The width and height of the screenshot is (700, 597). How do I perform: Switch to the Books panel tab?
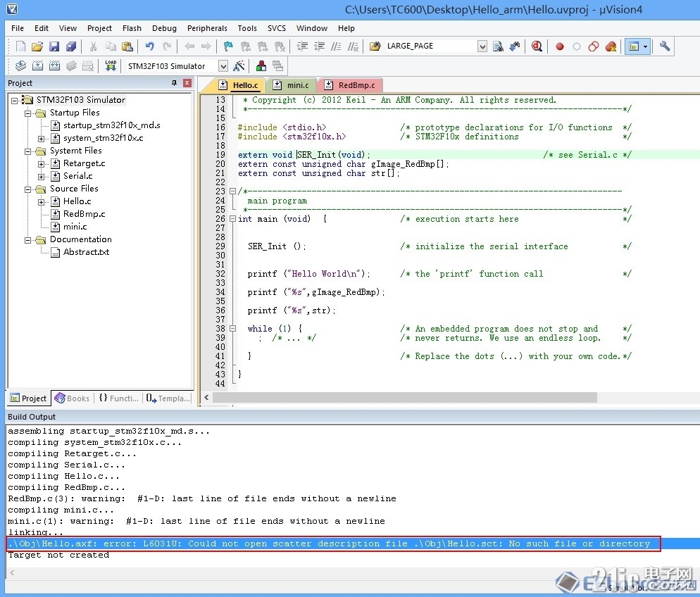click(x=73, y=398)
